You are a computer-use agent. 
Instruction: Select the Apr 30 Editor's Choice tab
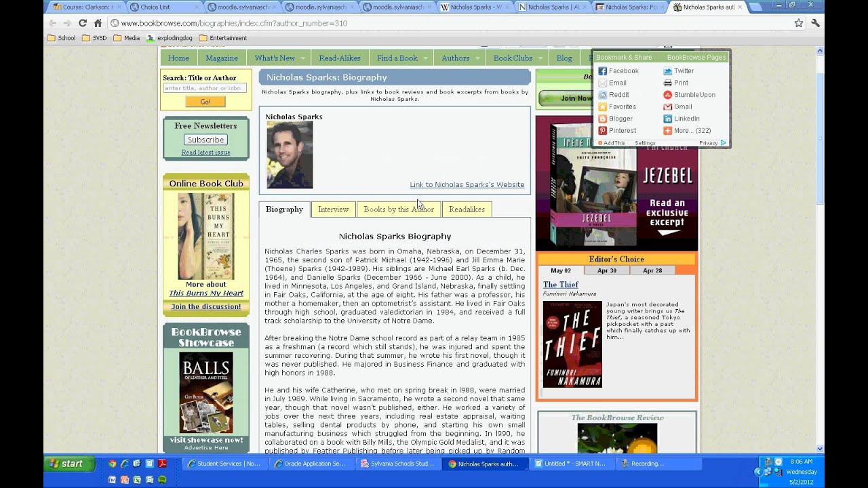coord(607,270)
